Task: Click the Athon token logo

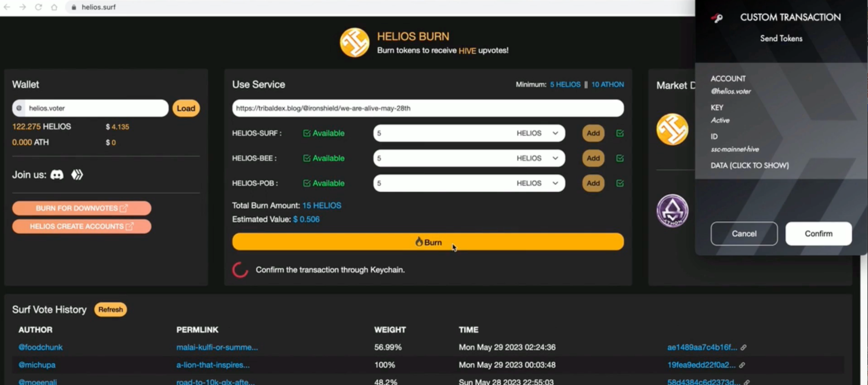Action: [x=672, y=211]
